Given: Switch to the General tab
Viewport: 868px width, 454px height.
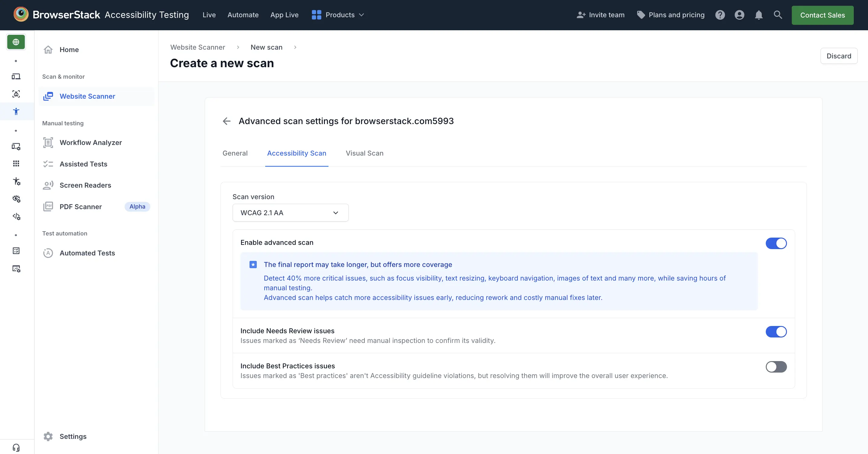Looking at the screenshot, I should 235,153.
